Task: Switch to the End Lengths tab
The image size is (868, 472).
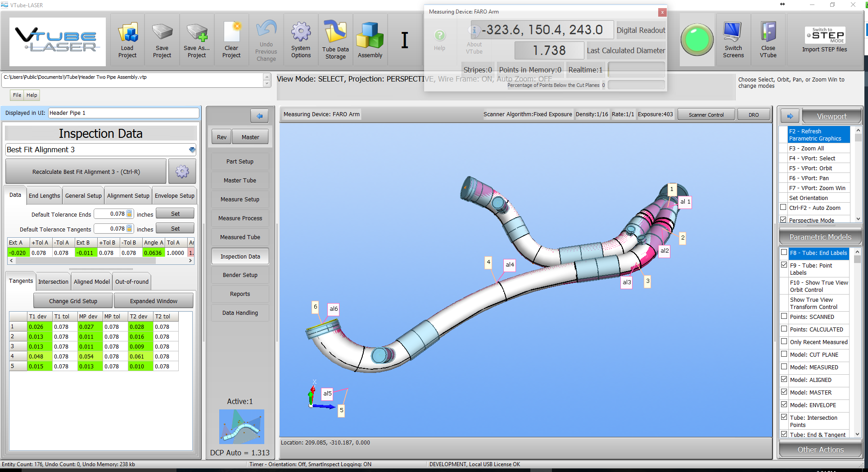Action: pyautogui.click(x=44, y=195)
